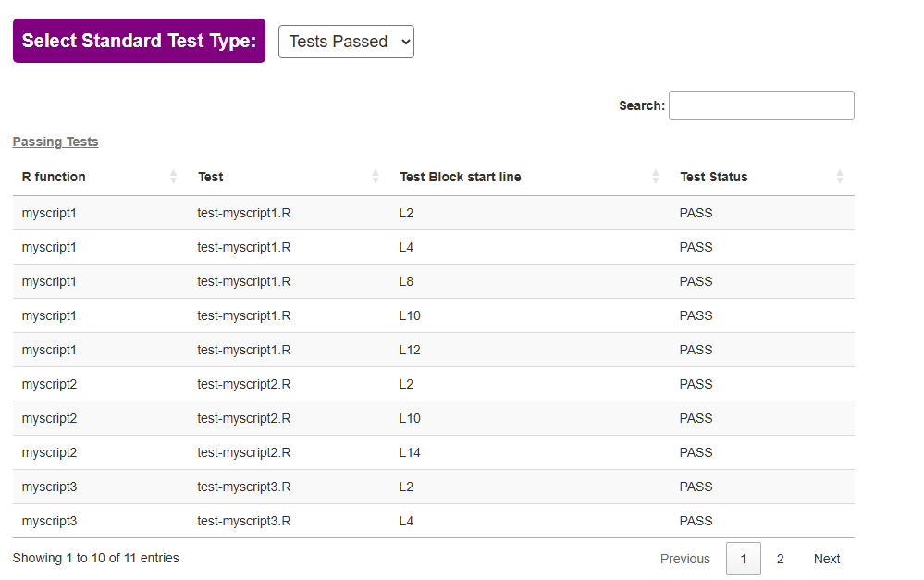Select the test-myscript2.R row at L14
924x580 pixels.
coord(244,452)
